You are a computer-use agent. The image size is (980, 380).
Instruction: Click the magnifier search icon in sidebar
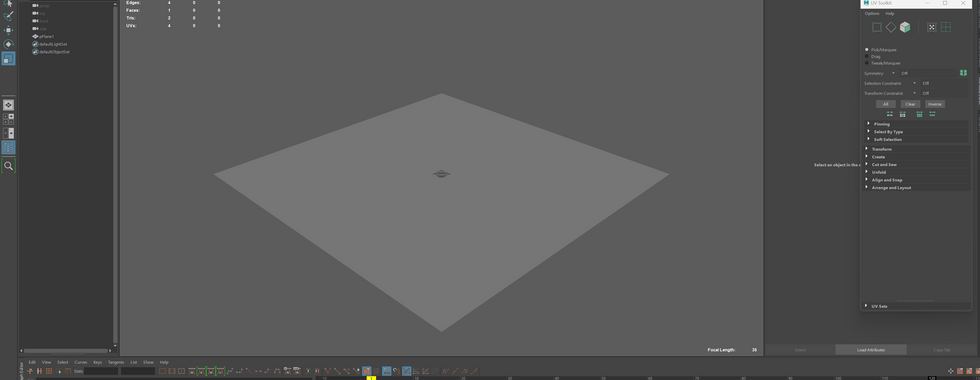(x=9, y=166)
